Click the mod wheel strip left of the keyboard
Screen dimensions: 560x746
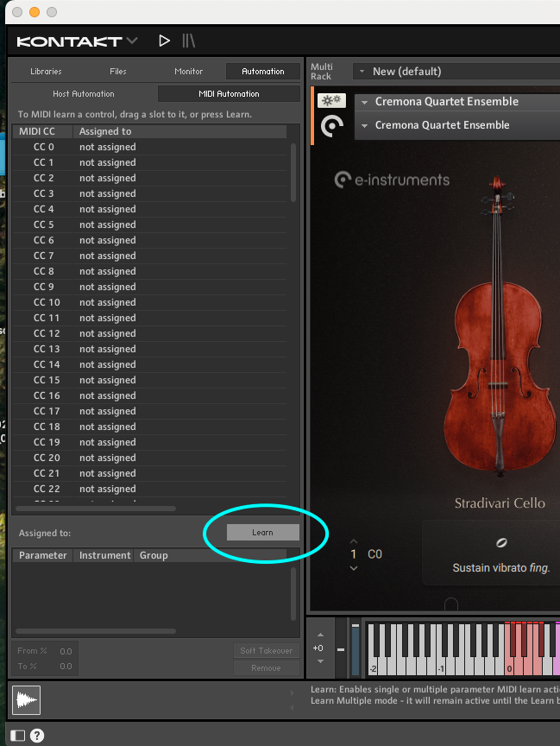(356, 649)
